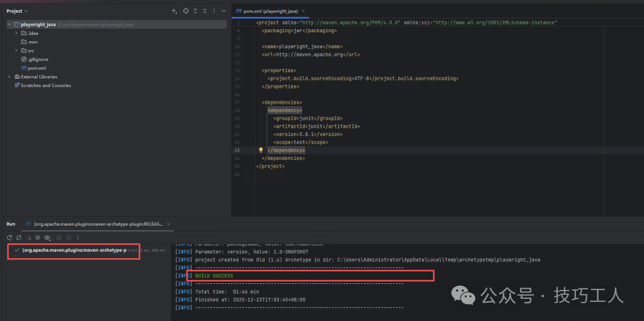Open Project panel options three-dot menu
The image size is (644, 321).
[215, 11]
